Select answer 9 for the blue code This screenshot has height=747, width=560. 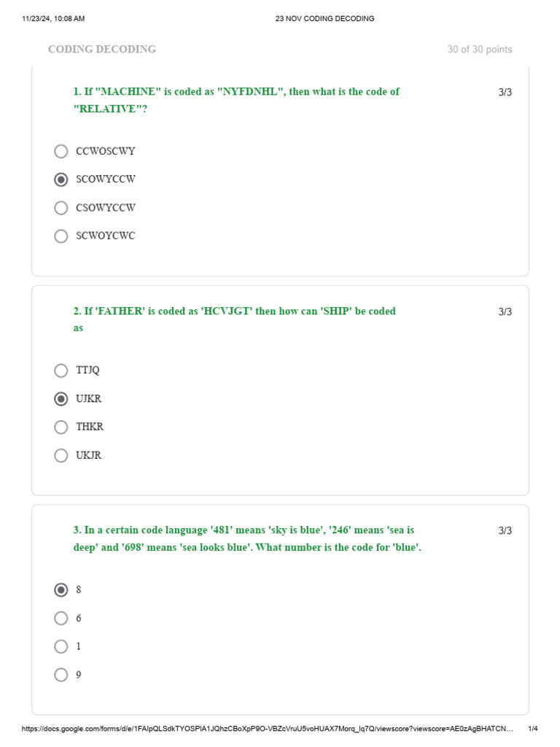[x=61, y=675]
